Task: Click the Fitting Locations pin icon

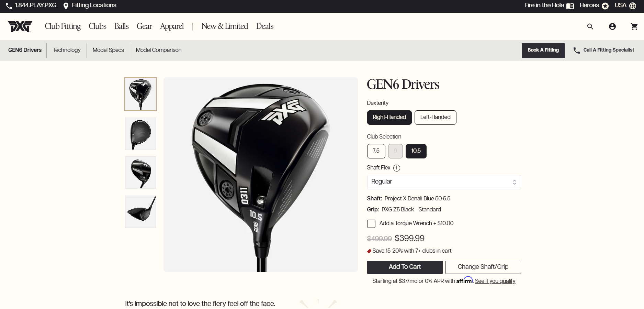Action: click(66, 6)
